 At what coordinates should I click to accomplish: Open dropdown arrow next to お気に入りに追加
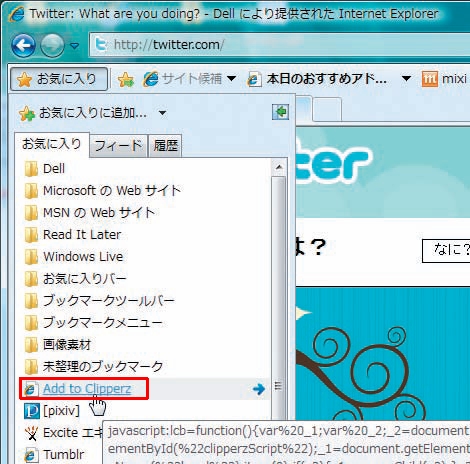(162, 113)
